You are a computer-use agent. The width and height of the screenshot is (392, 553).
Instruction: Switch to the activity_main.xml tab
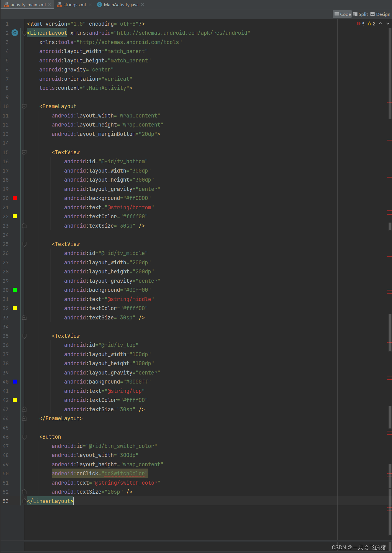click(x=28, y=5)
